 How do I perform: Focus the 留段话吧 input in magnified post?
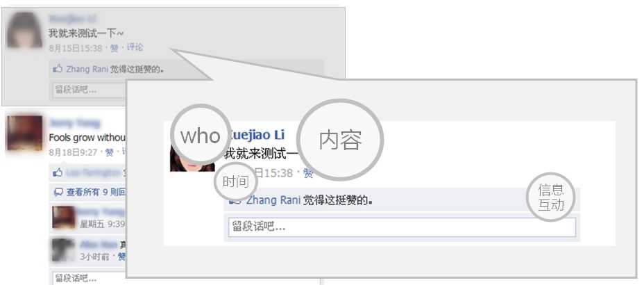coord(402,227)
